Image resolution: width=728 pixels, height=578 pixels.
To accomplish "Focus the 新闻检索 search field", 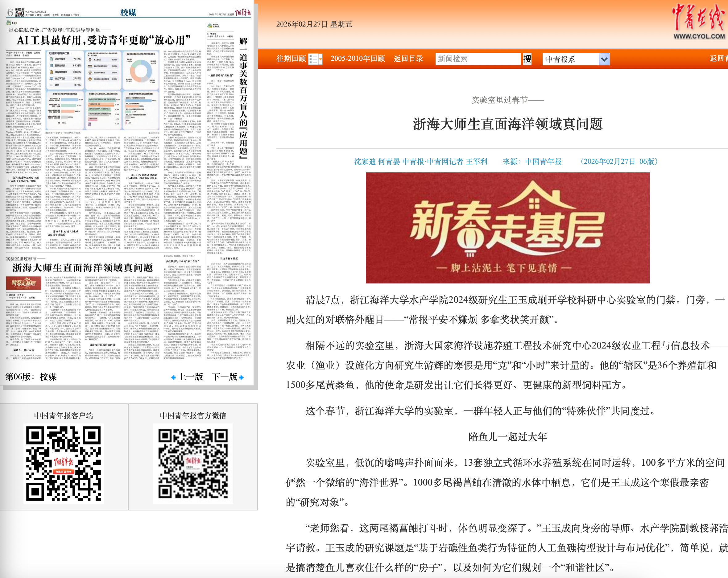I will click(478, 59).
